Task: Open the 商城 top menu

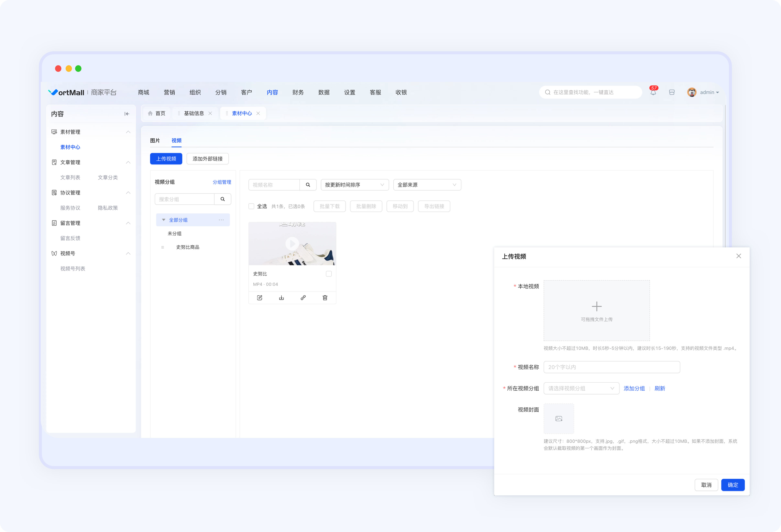Action: [143, 92]
